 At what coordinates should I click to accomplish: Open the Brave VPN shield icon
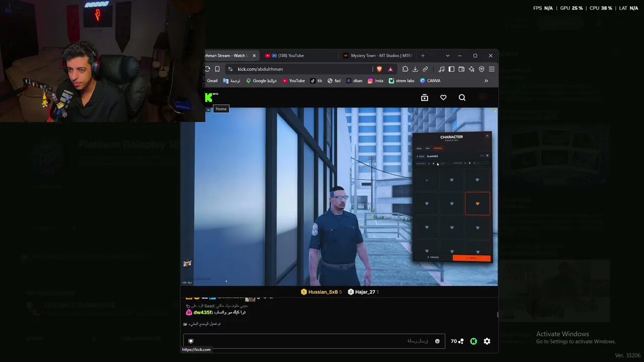481,69
